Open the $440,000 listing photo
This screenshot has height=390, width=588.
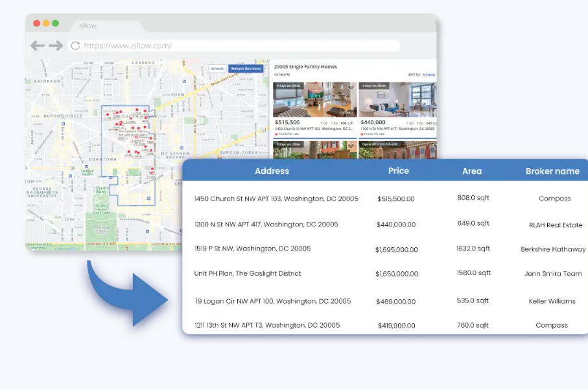(x=397, y=99)
